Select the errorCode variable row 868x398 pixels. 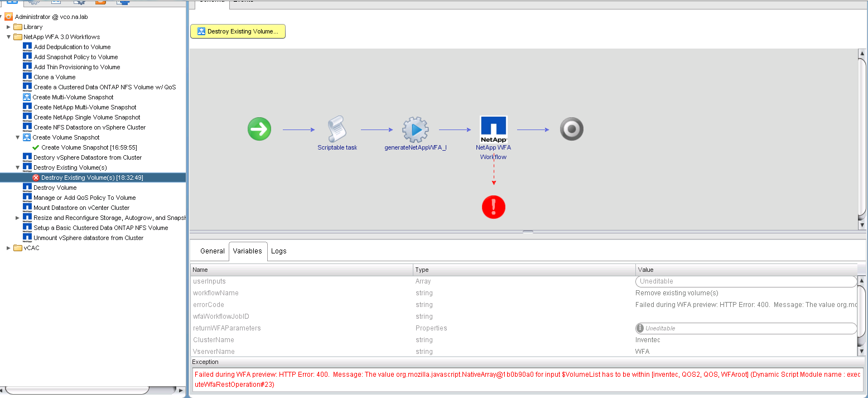tap(524, 305)
